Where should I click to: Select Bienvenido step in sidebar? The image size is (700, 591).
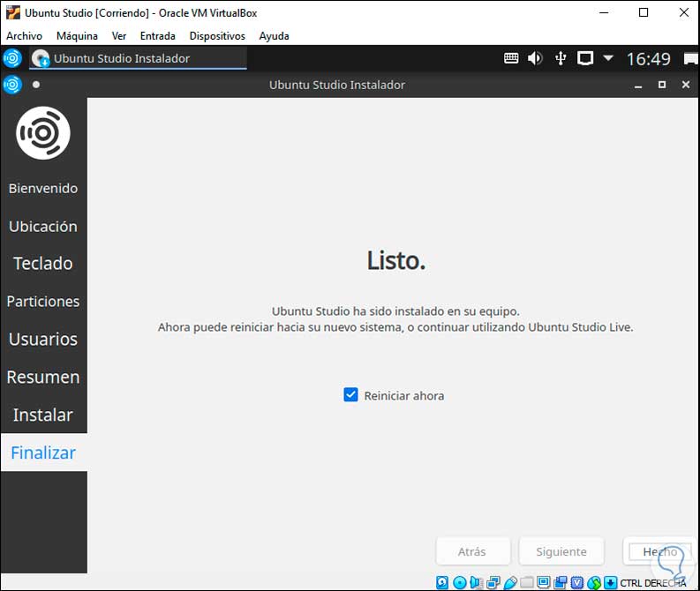click(43, 188)
